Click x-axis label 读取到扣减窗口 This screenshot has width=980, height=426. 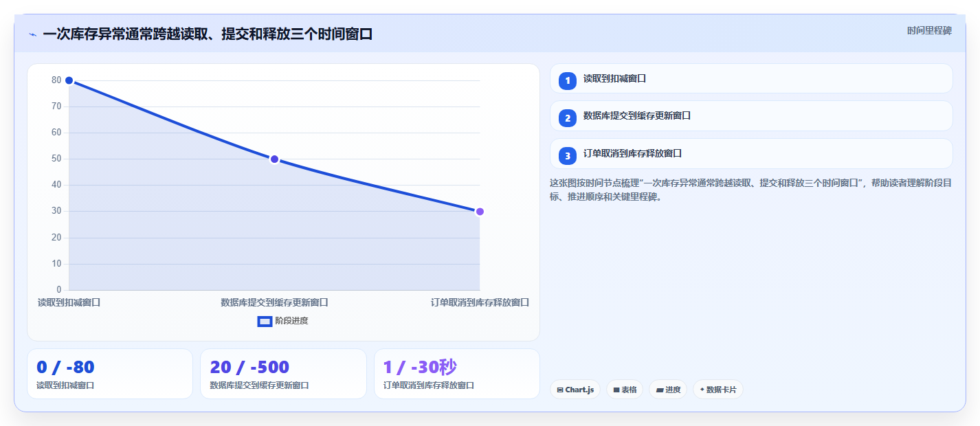click(69, 302)
